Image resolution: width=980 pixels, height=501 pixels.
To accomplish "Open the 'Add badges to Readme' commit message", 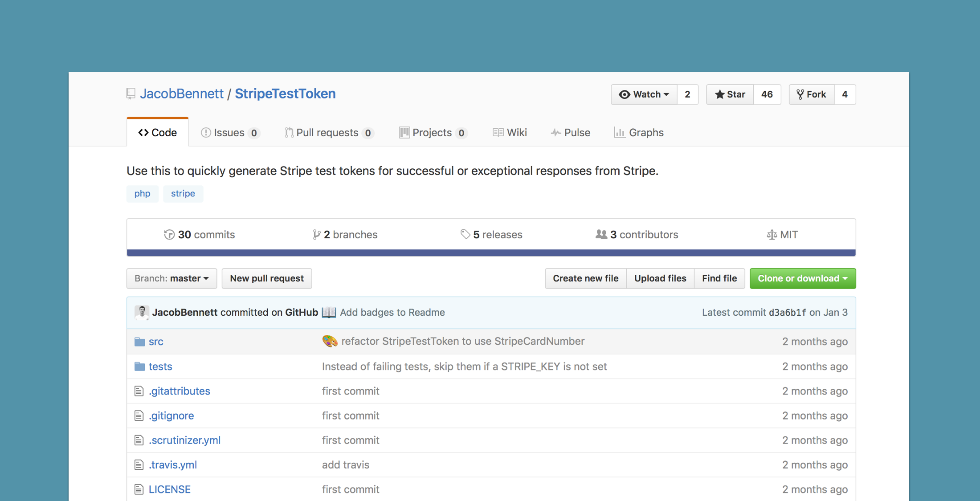I will [392, 312].
